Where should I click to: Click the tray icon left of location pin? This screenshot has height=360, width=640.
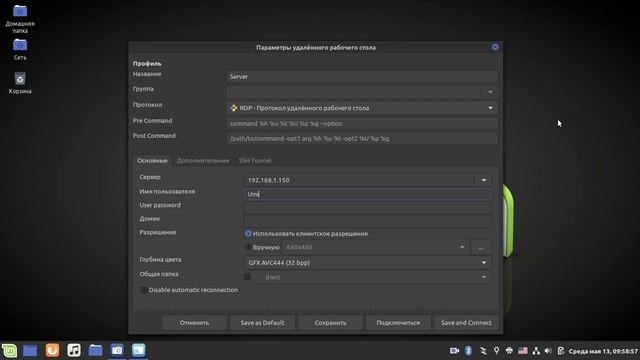483,351
